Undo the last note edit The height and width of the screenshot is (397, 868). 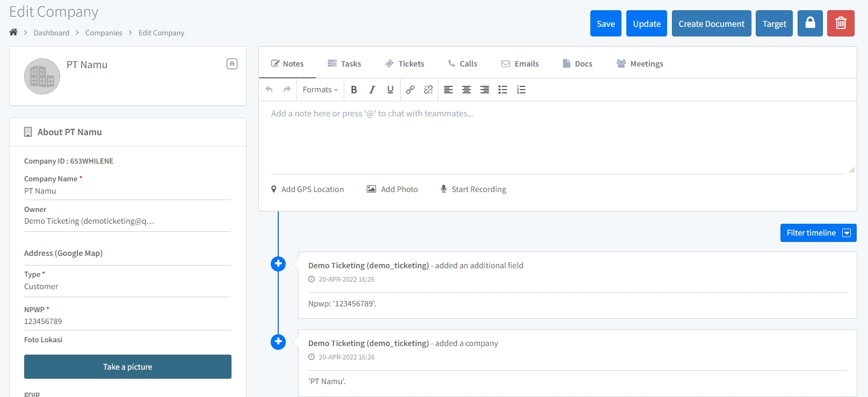[269, 90]
